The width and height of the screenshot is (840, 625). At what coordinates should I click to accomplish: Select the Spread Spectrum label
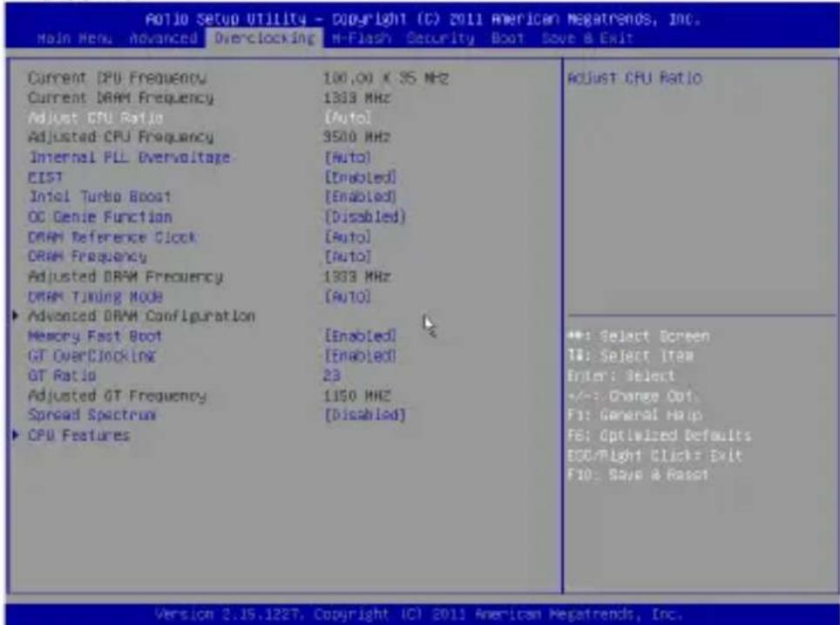(x=92, y=415)
